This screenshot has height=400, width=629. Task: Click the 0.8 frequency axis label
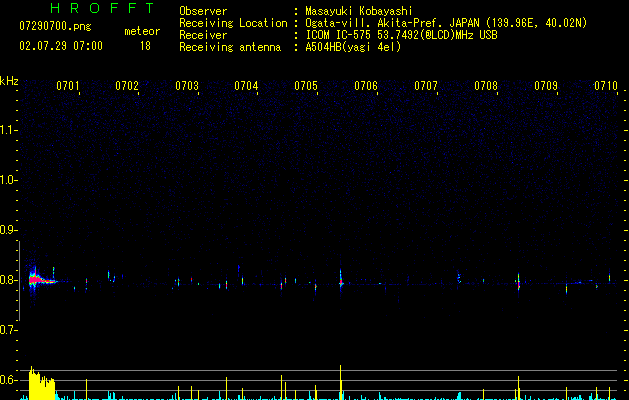tap(8, 280)
